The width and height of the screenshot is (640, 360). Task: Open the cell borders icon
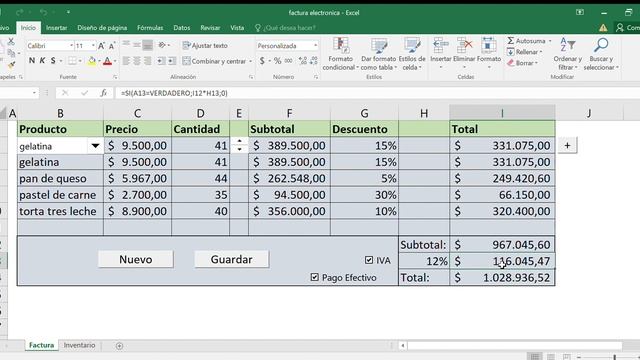(72, 61)
